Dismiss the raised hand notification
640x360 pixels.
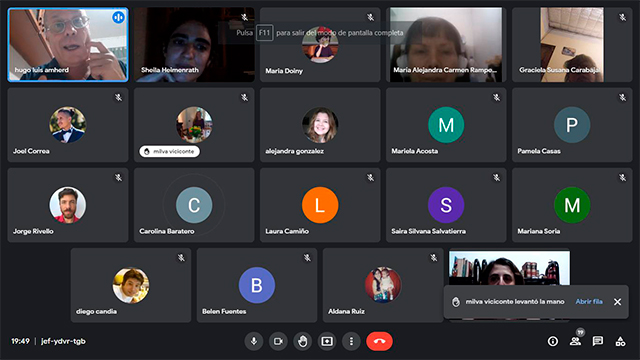click(618, 302)
